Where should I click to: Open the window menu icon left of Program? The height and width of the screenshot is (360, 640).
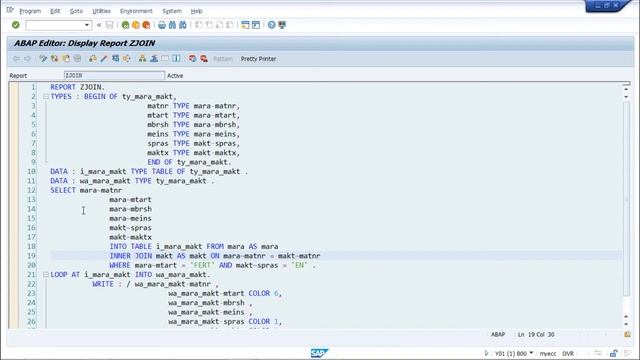point(10,9)
